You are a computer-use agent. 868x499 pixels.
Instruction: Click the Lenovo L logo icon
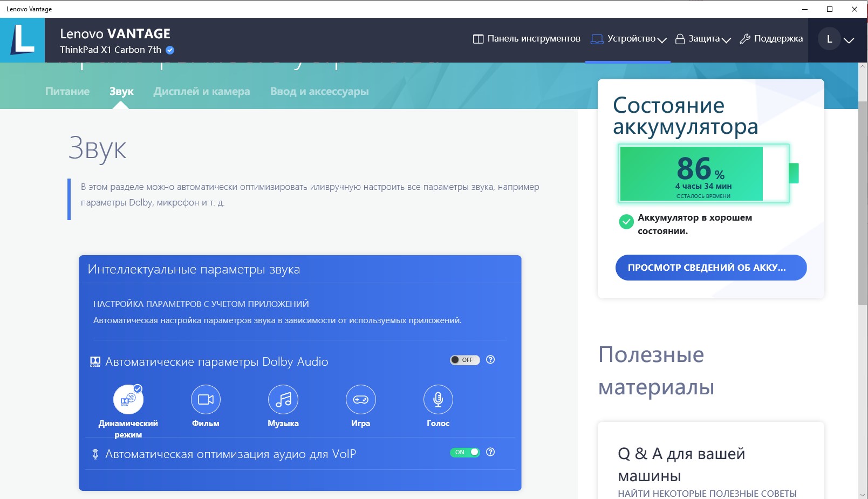tap(22, 40)
